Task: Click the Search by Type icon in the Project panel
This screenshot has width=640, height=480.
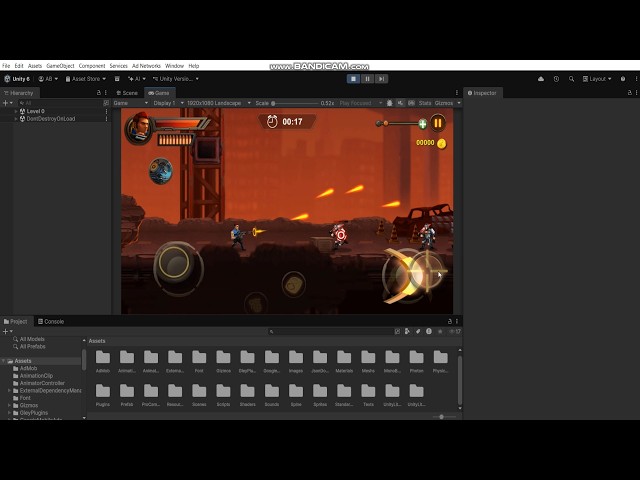Action: 407,332
